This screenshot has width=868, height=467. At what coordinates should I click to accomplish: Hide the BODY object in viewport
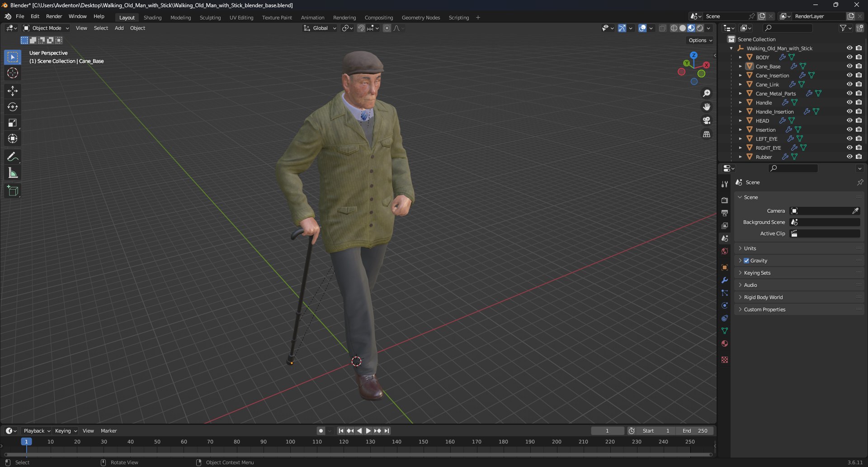(x=849, y=57)
